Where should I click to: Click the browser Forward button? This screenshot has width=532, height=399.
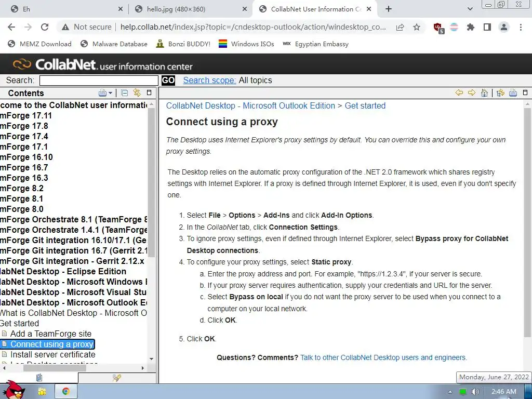click(28, 27)
